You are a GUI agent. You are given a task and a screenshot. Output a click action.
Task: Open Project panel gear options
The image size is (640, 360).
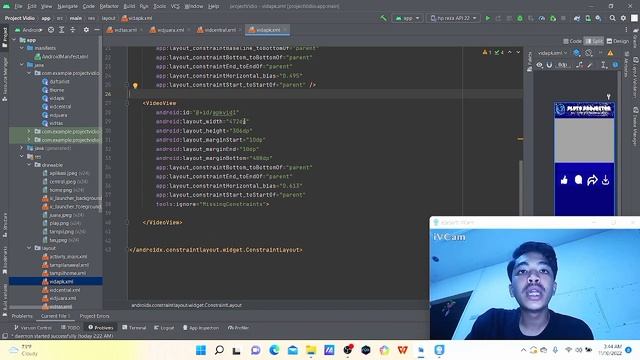click(86, 30)
